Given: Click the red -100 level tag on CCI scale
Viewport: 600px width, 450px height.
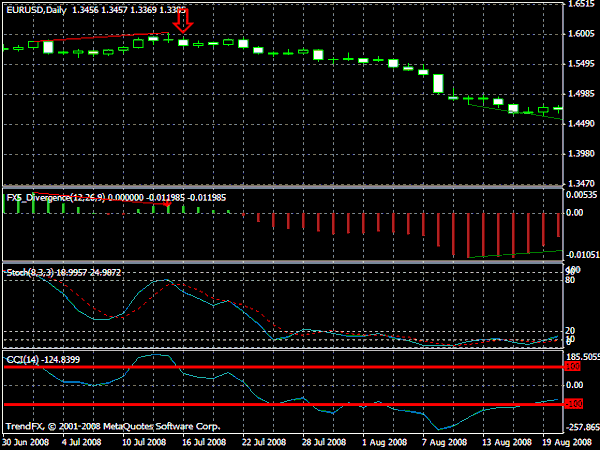Looking at the screenshot, I should [573, 404].
